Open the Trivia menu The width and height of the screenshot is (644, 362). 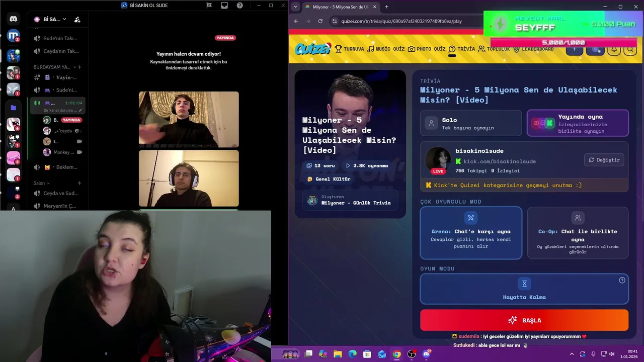pyautogui.click(x=461, y=49)
